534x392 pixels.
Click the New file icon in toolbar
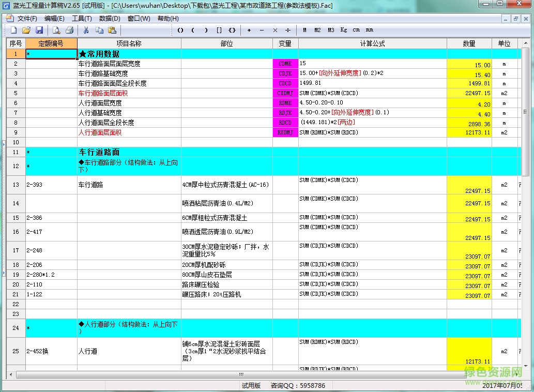pos(14,30)
